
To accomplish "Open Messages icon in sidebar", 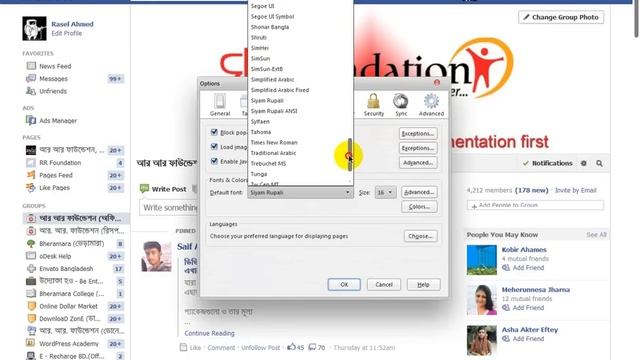I will [31, 78].
